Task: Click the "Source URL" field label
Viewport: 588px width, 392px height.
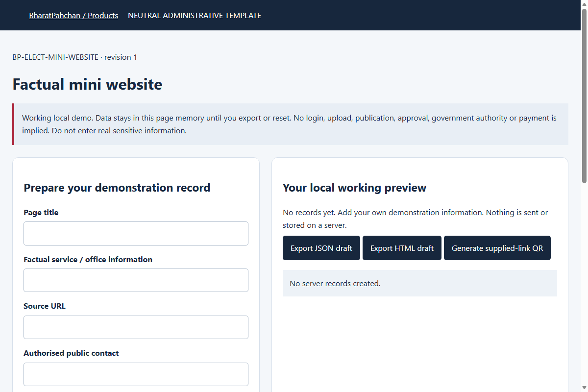Action: [45, 306]
